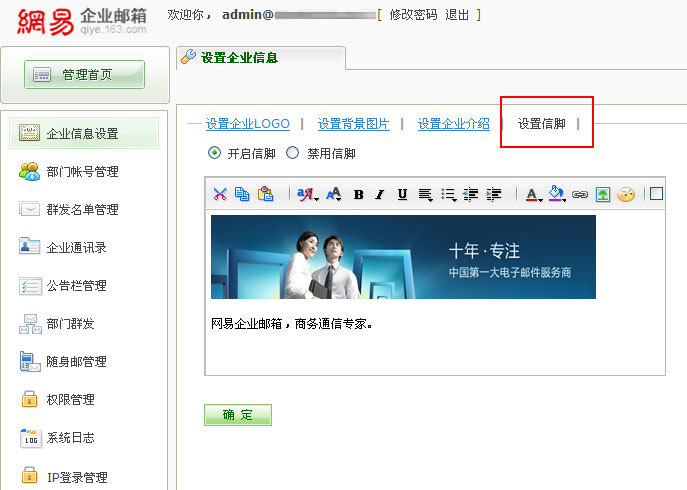
Task: Open the emoticon smiley picker
Action: pos(626,194)
